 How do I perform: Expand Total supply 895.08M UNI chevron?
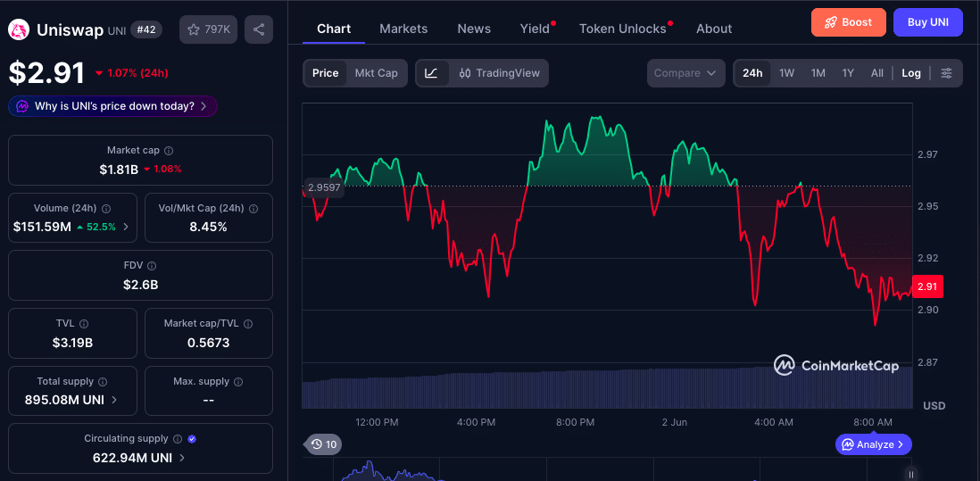114,400
